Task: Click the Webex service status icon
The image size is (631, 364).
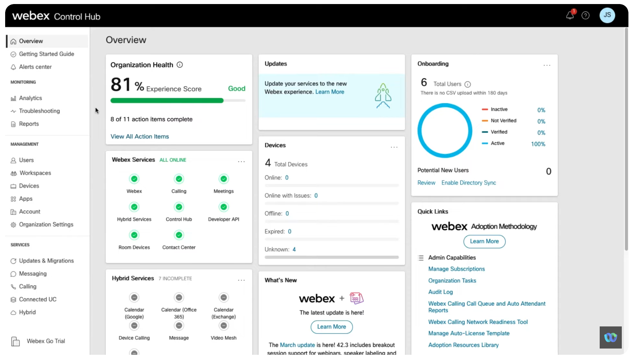Action: click(x=134, y=179)
